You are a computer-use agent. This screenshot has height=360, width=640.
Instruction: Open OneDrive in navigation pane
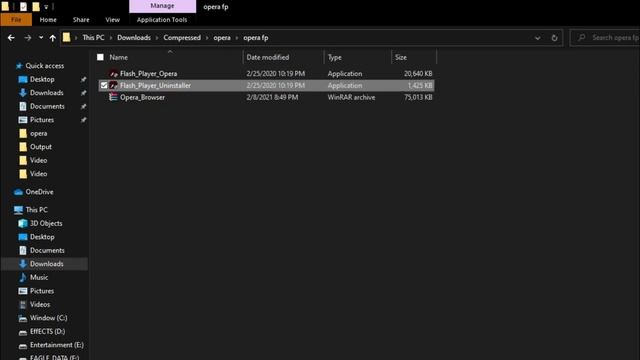pyautogui.click(x=39, y=192)
